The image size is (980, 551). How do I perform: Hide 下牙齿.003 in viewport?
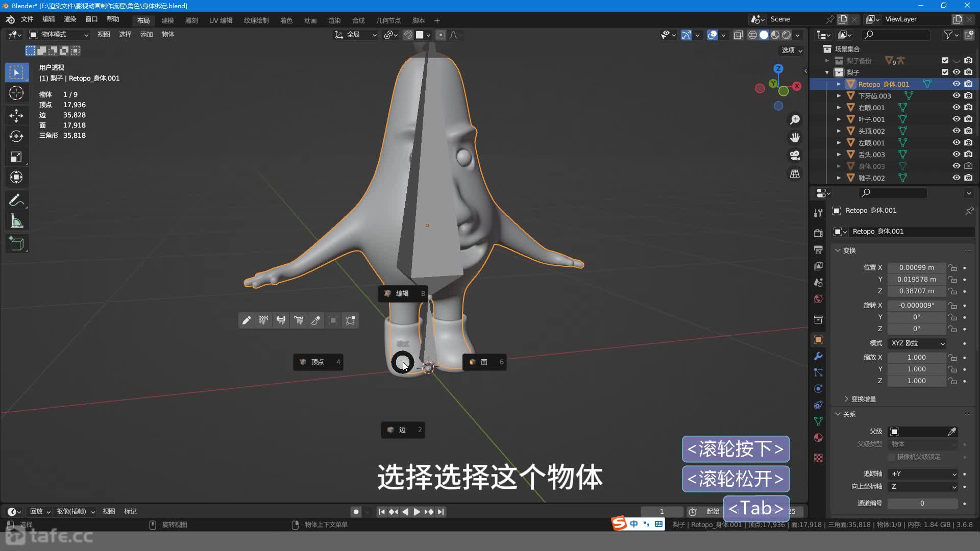[957, 96]
